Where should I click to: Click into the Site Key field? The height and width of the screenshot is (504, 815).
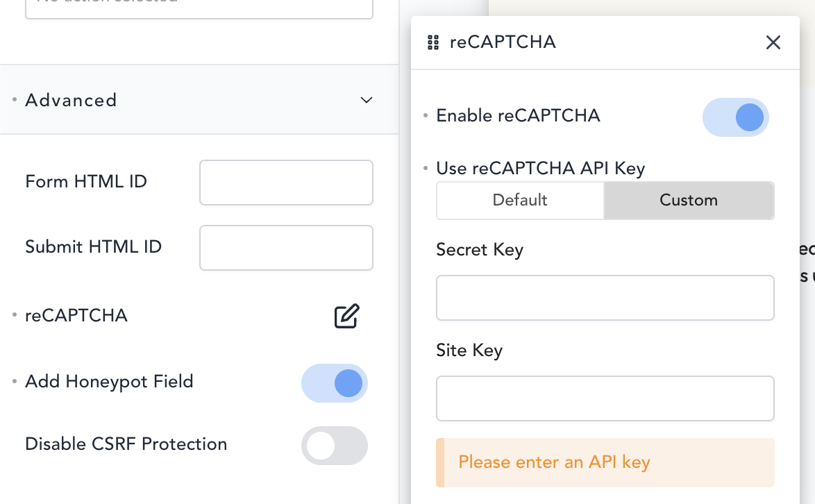click(605, 398)
